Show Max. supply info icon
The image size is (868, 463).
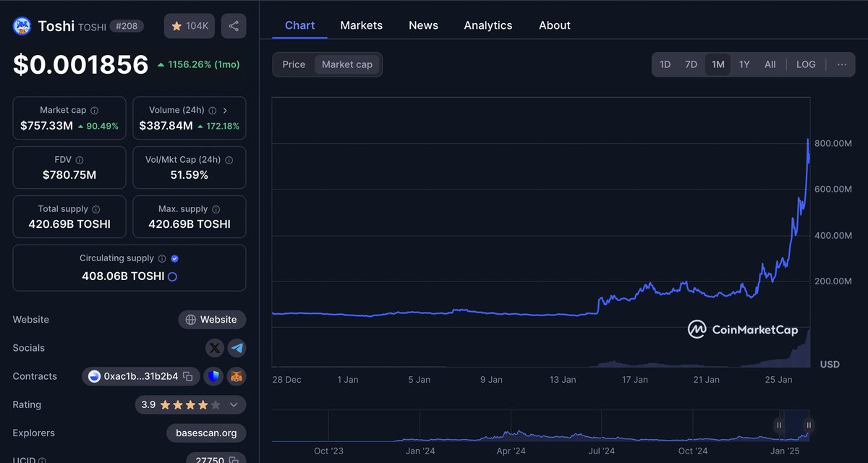(x=216, y=209)
